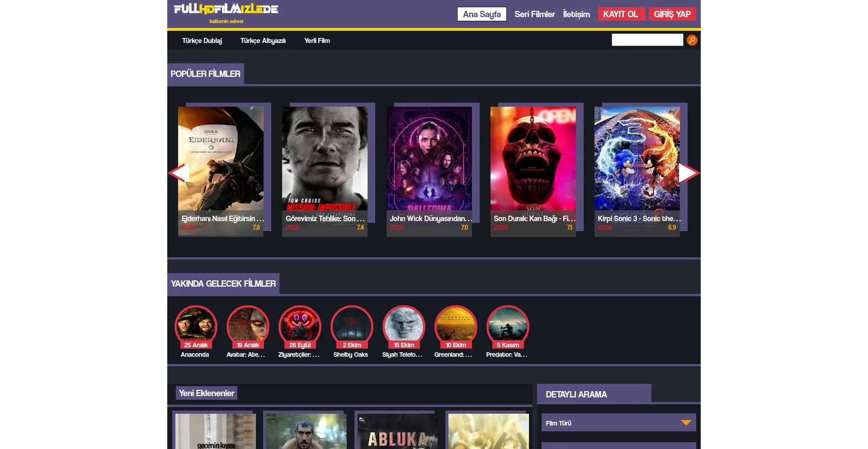The width and height of the screenshot is (868, 449).
Task: Click the FullHDFilmizlede site logo
Action: tap(226, 9)
